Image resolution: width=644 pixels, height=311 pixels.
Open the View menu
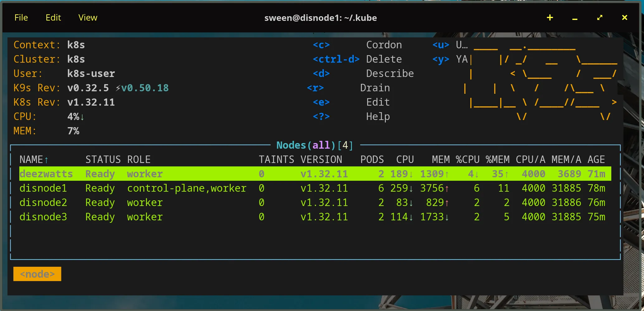coord(88,18)
